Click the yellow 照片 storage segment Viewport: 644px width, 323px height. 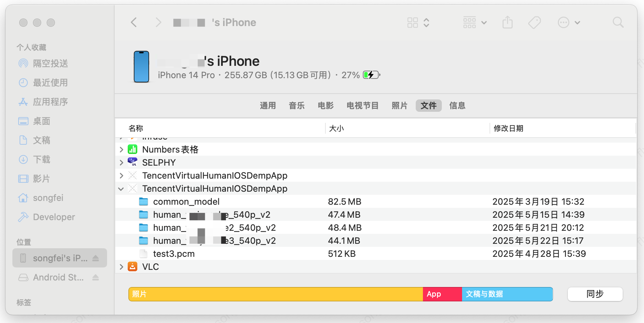276,294
